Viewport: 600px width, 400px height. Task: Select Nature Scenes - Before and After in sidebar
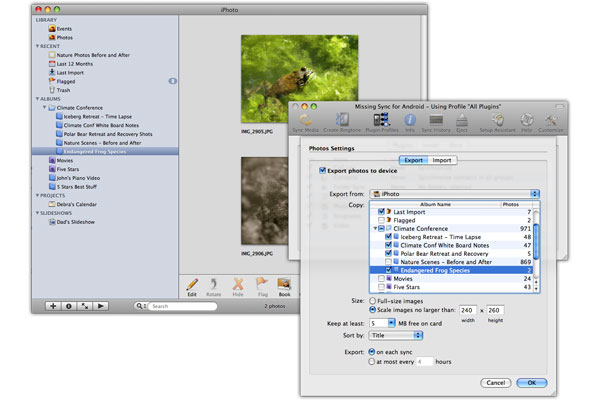coord(99,143)
